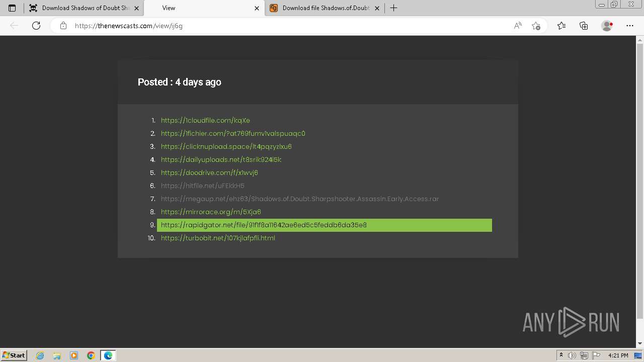Refresh the current page

pyautogui.click(x=36, y=26)
